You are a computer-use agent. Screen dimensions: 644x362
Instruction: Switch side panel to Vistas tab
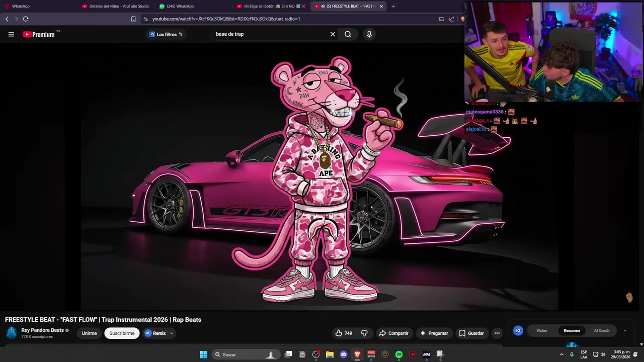542,330
